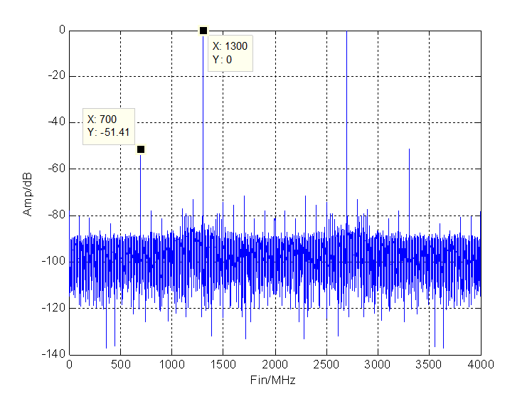Click the y-axis tick label -100
The height and width of the screenshot is (399, 532).
[53, 261]
